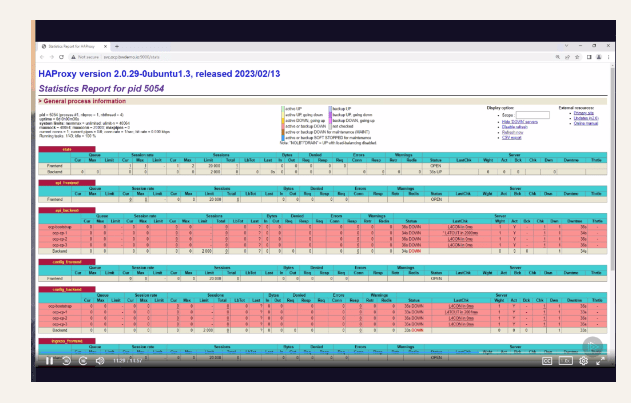Screen dimensions: 631x403
Task: Open the tab search chevron in title bar
Action: tap(566, 46)
